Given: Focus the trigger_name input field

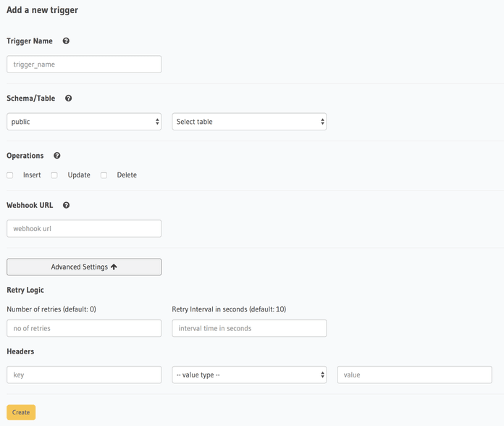Looking at the screenshot, I should pos(84,64).
